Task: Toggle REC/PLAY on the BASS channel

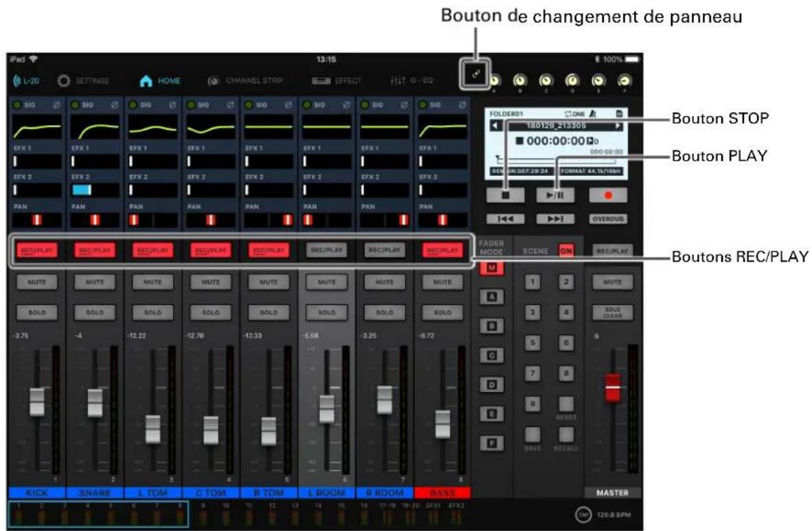Action: (442, 250)
